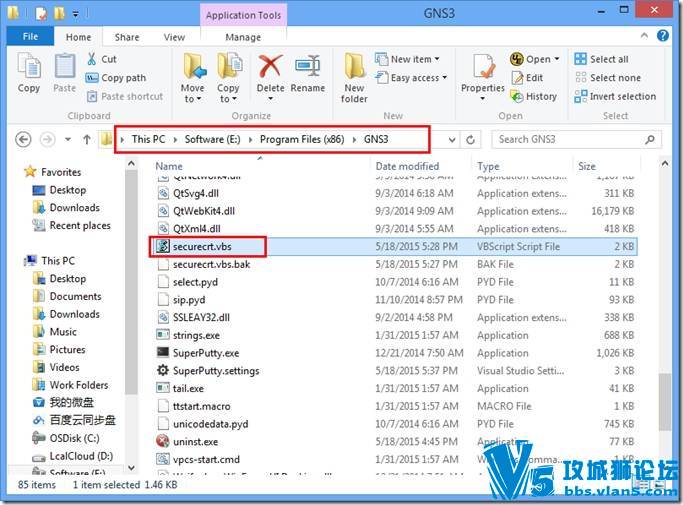Click the Back navigation arrow
This screenshot has width=683, height=505.
[x=23, y=139]
